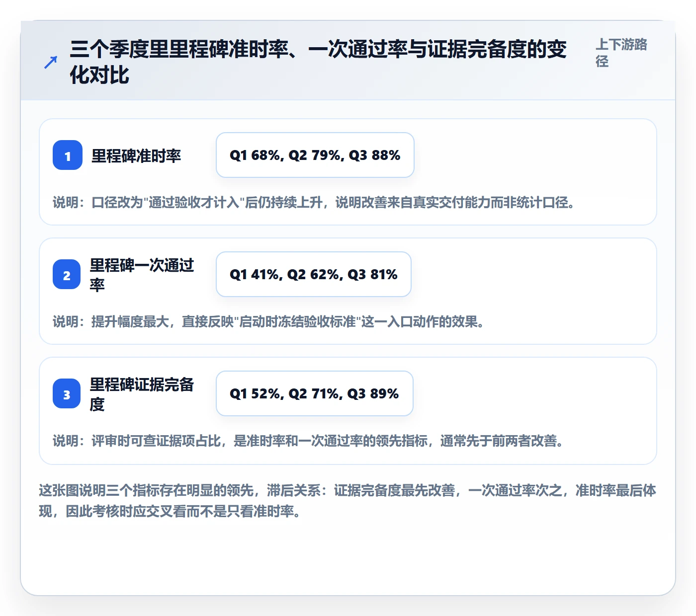Click the 里程碑准时率 metric label

click(136, 155)
